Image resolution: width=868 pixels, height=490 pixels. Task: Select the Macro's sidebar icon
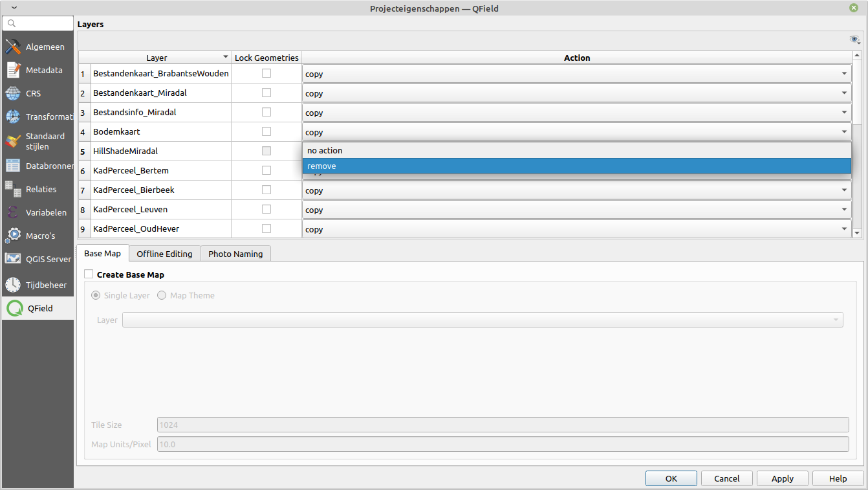coord(41,235)
